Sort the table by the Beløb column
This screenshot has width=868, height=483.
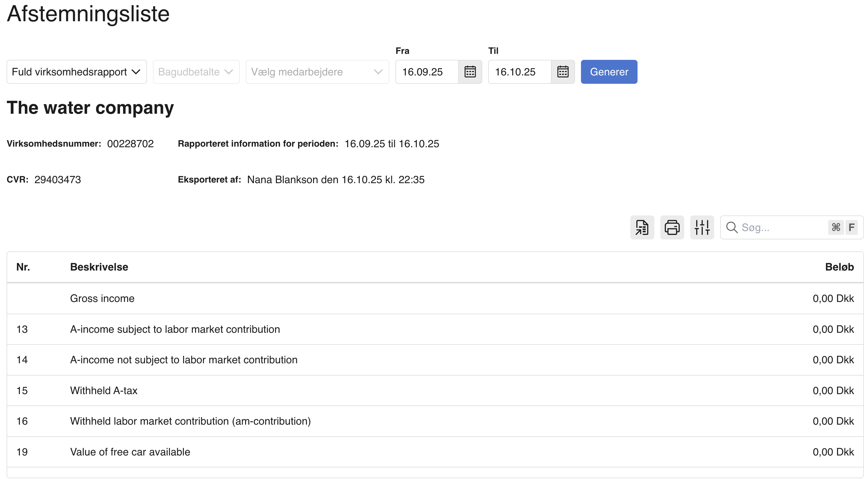pyautogui.click(x=839, y=267)
